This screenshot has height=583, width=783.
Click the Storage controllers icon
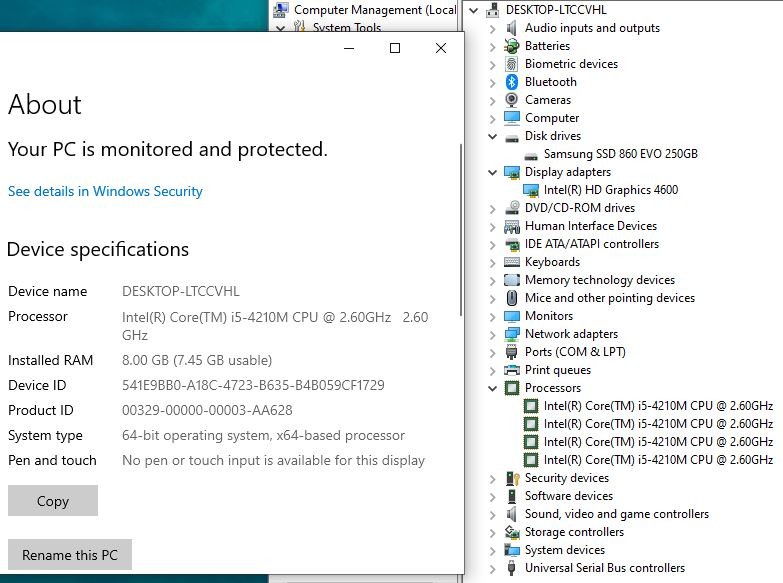[x=512, y=532]
